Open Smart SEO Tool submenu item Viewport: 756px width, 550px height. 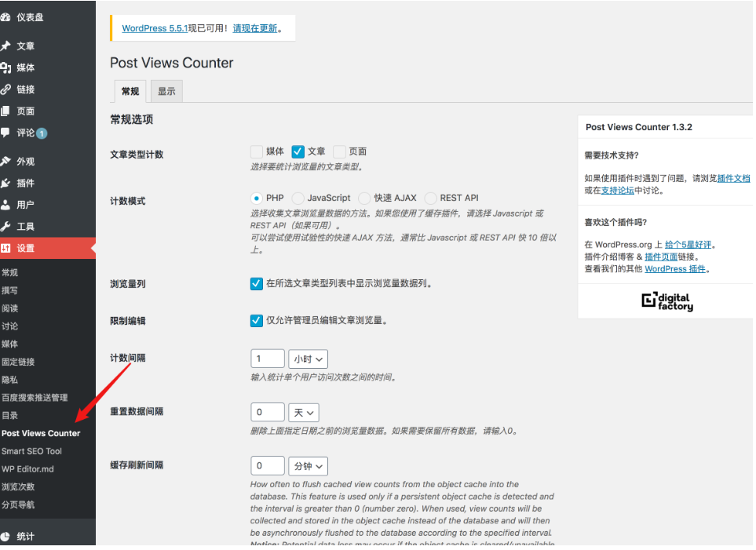tap(32, 451)
